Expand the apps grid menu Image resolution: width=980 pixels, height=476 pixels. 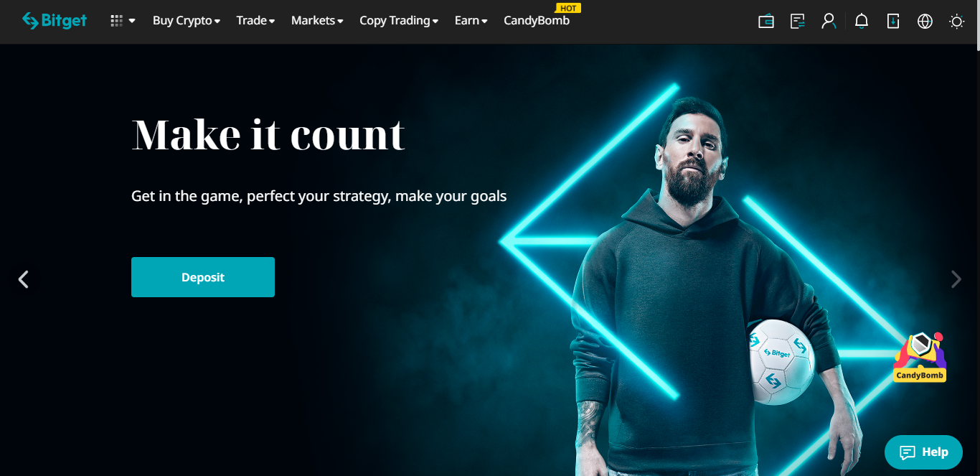tap(123, 21)
